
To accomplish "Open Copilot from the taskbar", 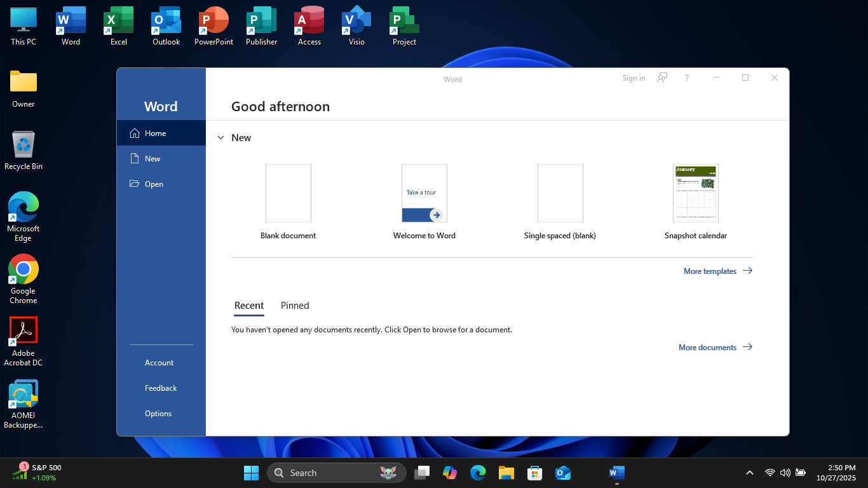I will 450,473.
